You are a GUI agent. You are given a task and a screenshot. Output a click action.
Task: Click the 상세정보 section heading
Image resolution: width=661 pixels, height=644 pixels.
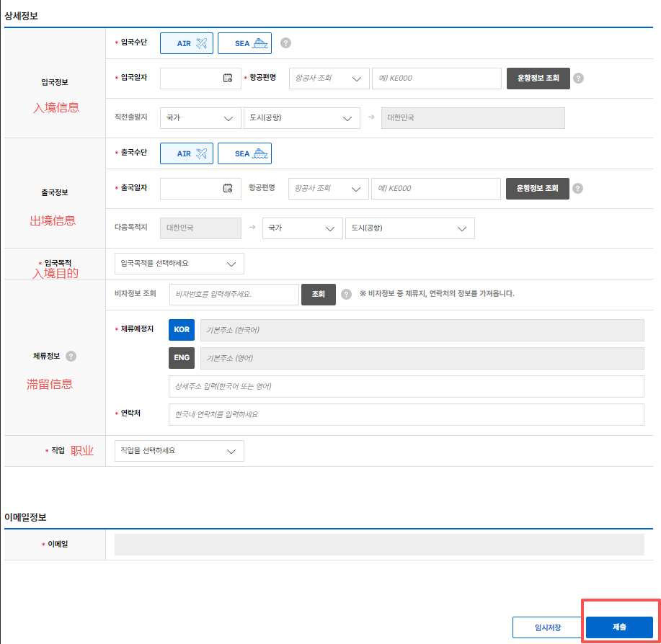[x=21, y=16]
